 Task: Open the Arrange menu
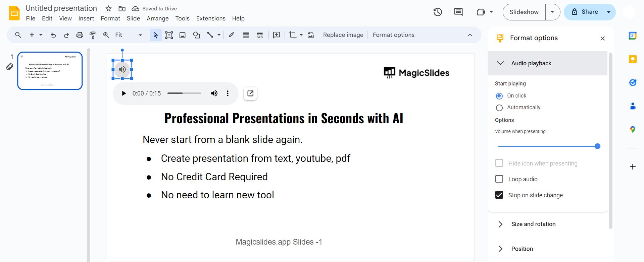pos(158,18)
